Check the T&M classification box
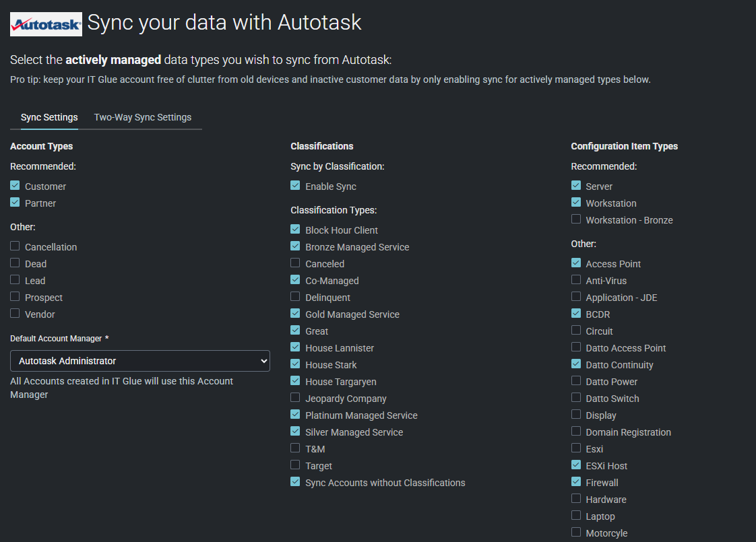Screen dimensions: 756x542 [295, 448]
